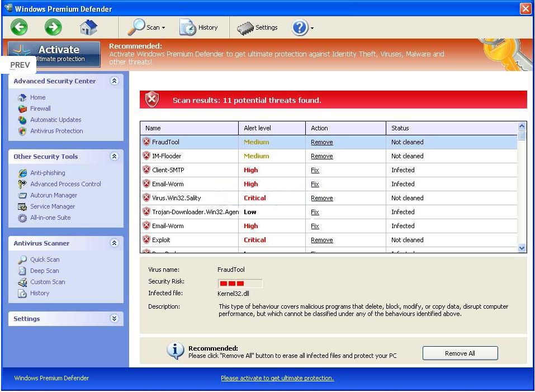Click the threat shield icon beside Client-SMTP
This screenshot has height=392, width=535.
146,169
